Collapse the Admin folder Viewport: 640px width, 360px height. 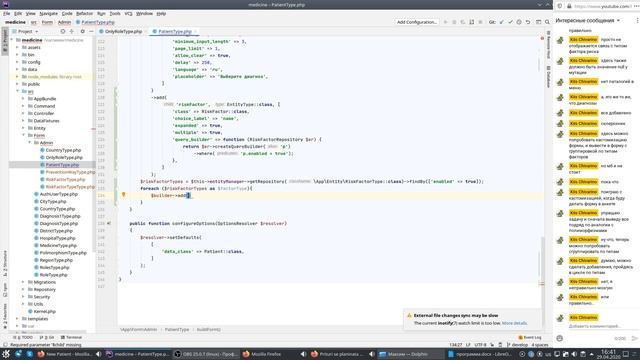[x=29, y=143]
